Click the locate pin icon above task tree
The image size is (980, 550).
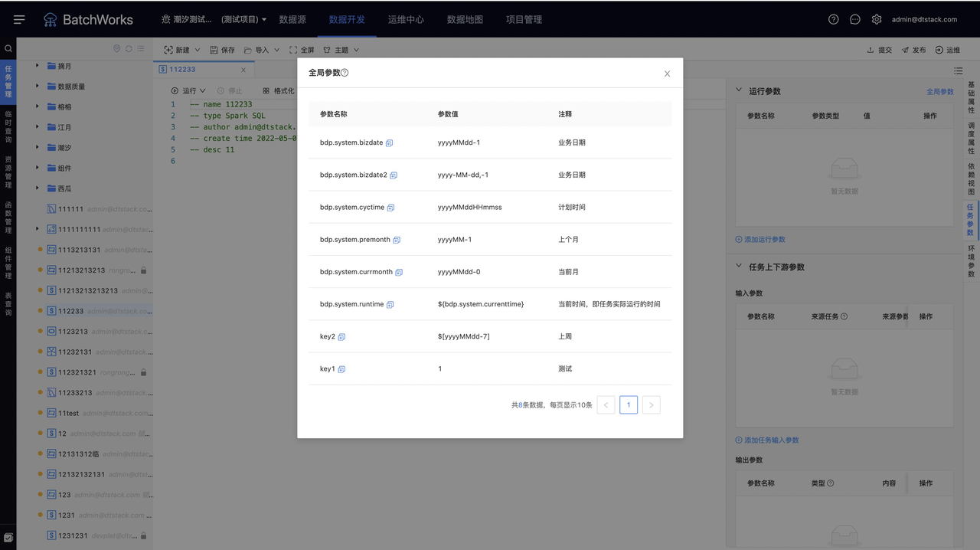coord(117,48)
